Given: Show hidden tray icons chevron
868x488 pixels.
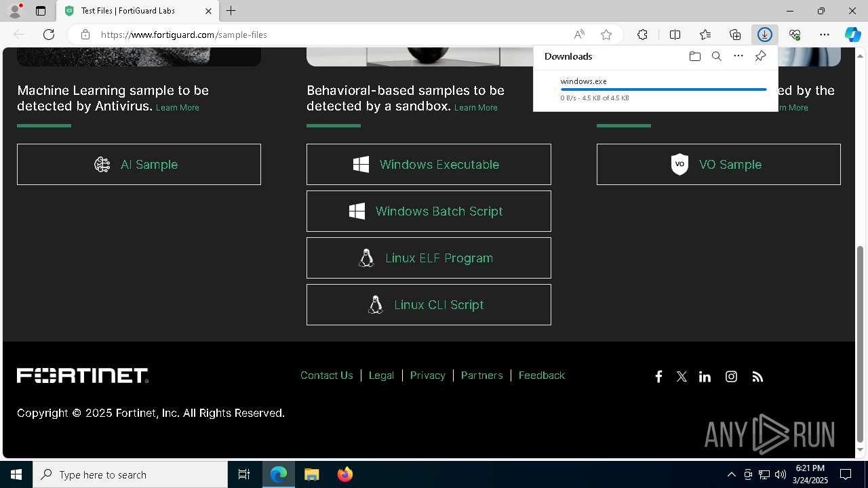Looking at the screenshot, I should click(x=731, y=474).
